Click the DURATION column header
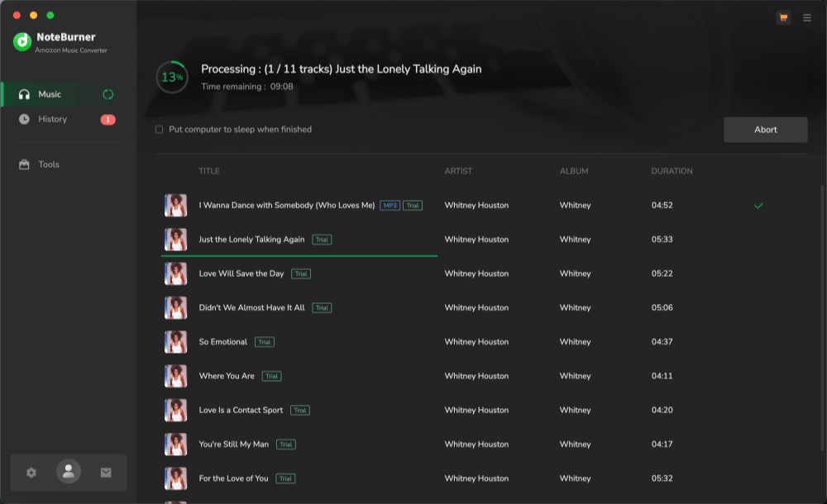The height and width of the screenshot is (504, 827). pyautogui.click(x=672, y=171)
